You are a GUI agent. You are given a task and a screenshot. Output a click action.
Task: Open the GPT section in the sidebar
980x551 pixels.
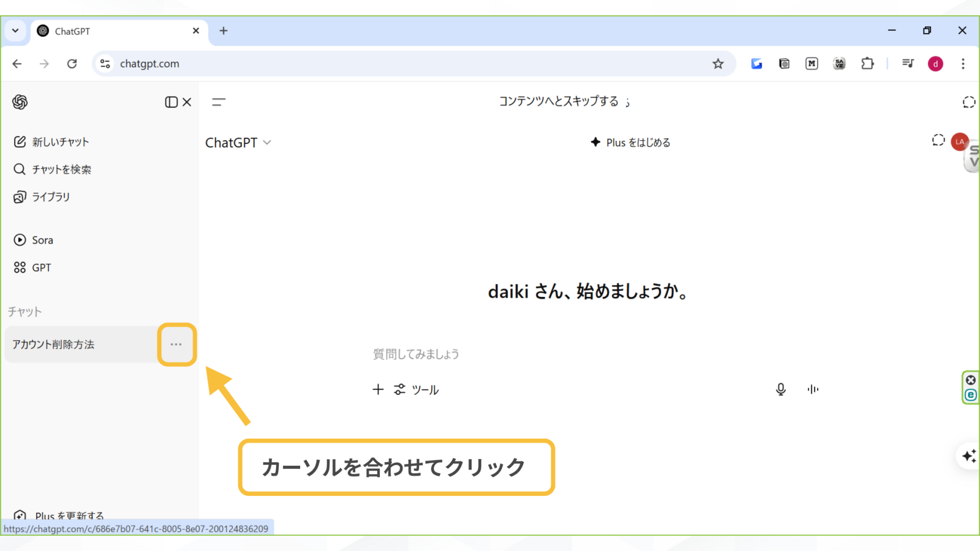[x=41, y=267]
